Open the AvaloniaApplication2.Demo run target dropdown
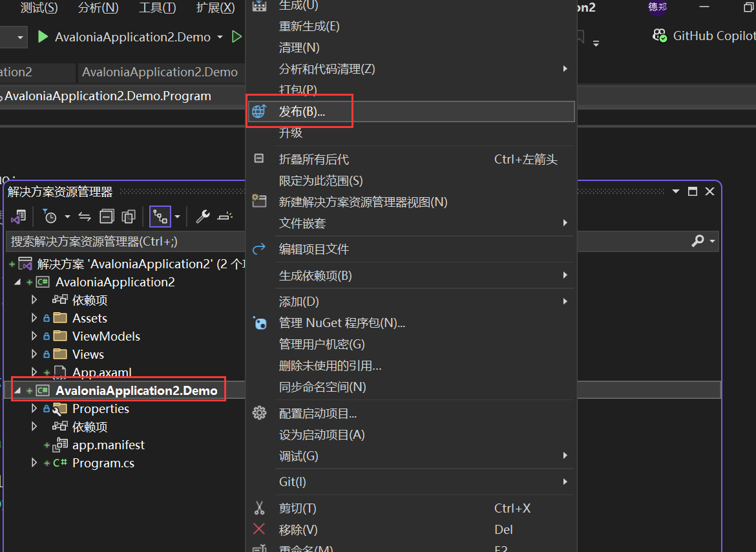This screenshot has width=756, height=552. tap(220, 37)
